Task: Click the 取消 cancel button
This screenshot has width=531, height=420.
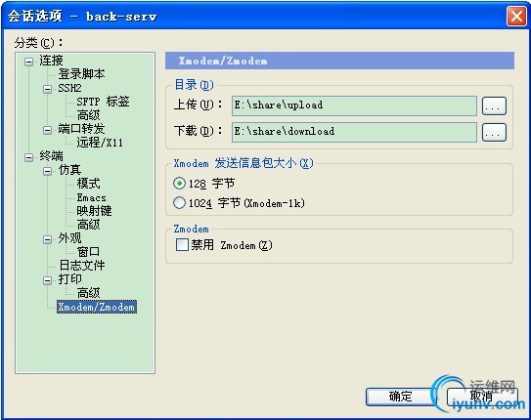Action: tap(482, 397)
